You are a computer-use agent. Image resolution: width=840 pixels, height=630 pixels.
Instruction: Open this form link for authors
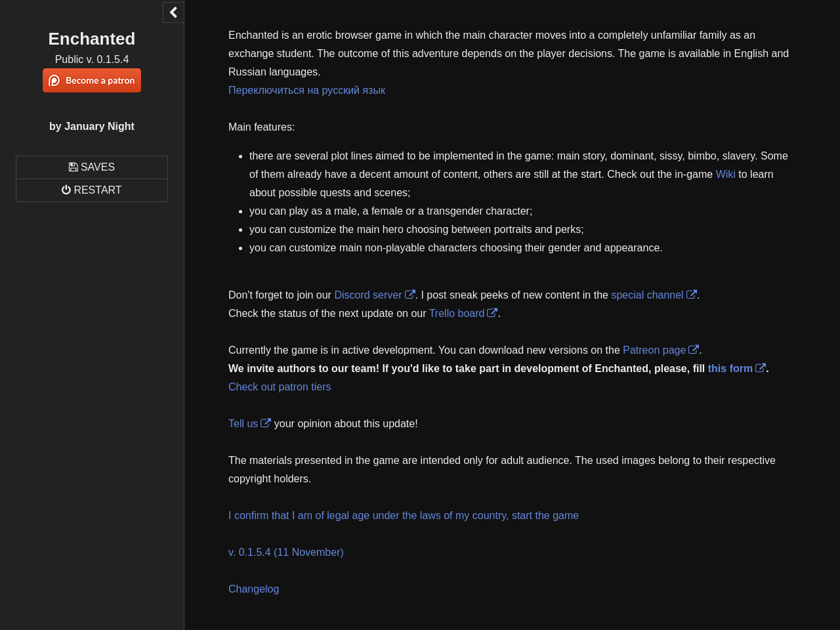click(x=730, y=369)
